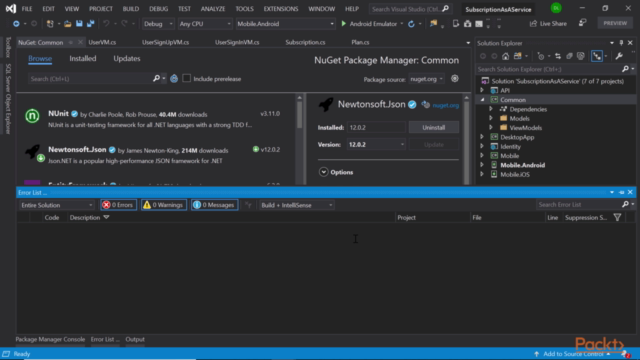Switch to the Installed tab
Screen dimensions: 640x360
83,58
